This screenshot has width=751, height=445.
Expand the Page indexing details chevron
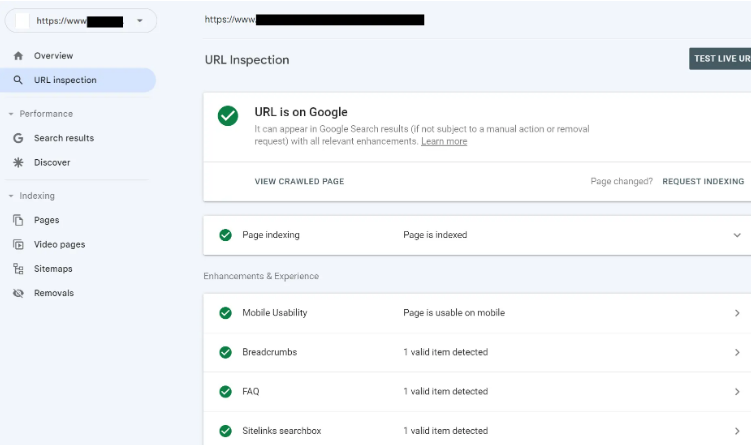pyautogui.click(x=737, y=235)
